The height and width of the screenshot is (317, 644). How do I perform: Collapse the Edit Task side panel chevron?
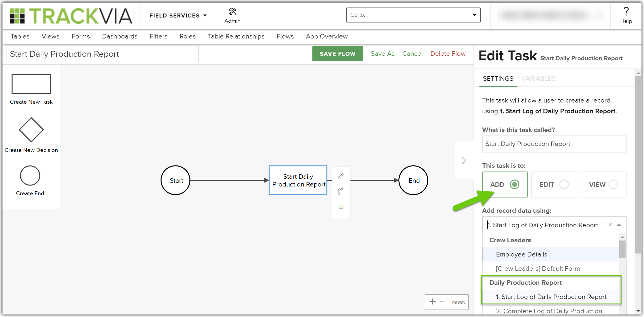pyautogui.click(x=464, y=160)
